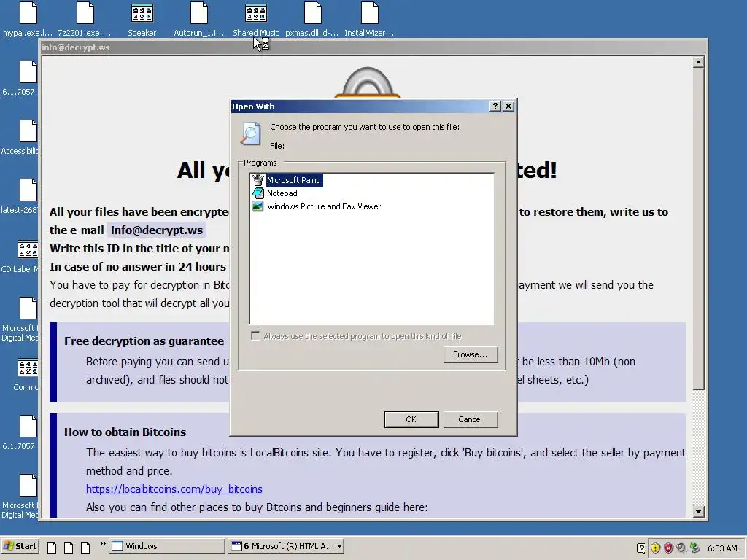Confirm with the OK button
This screenshot has width=747, height=560.
point(411,419)
